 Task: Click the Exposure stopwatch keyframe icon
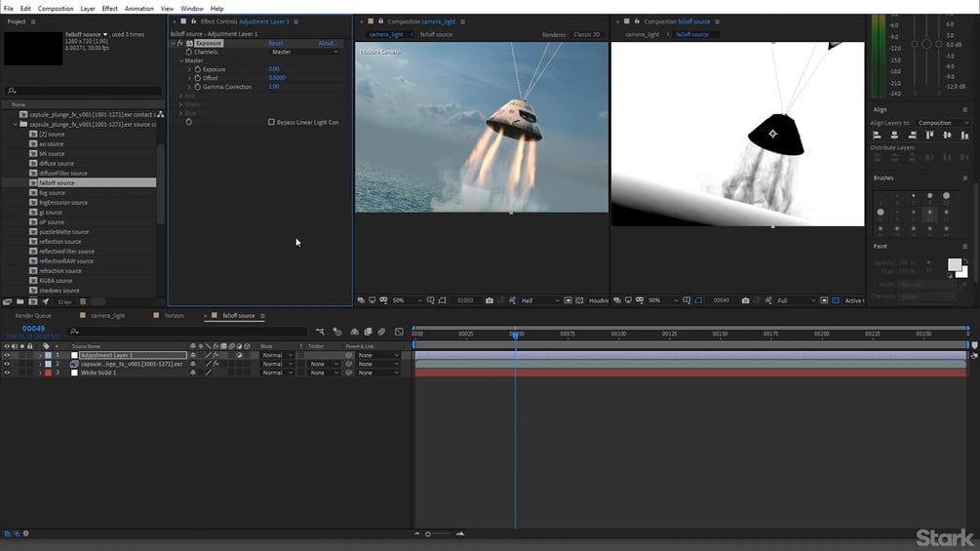click(x=197, y=69)
